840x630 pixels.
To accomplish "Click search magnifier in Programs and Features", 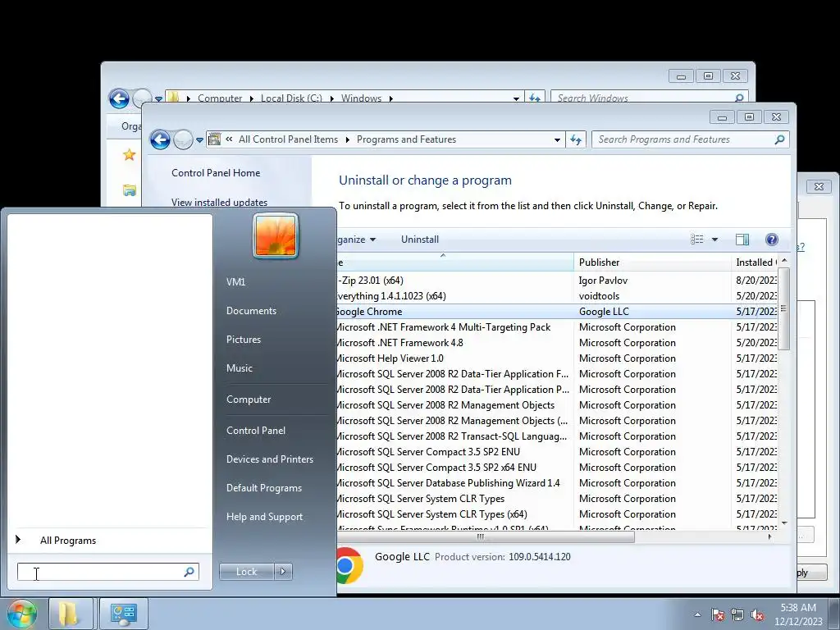I will pyautogui.click(x=779, y=139).
